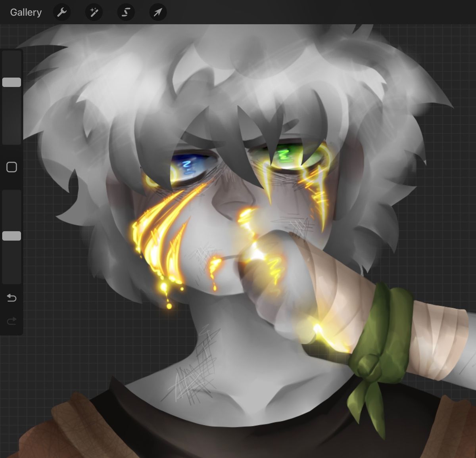Image resolution: width=476 pixels, height=458 pixels.
Task: Undo the last stroke
Action: click(x=12, y=297)
